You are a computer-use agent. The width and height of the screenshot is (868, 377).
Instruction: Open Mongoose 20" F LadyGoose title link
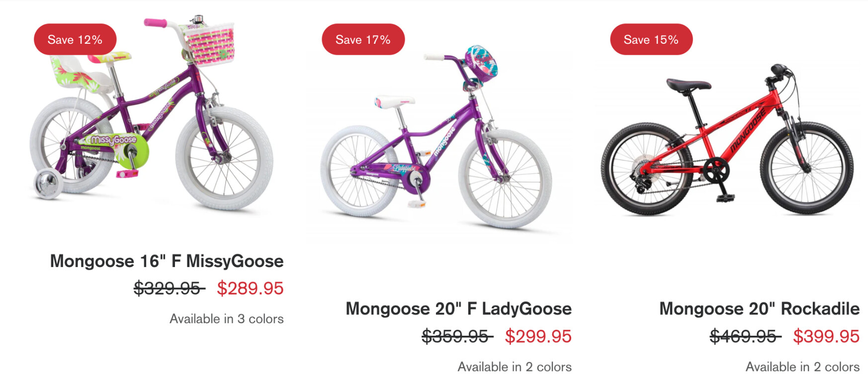[458, 309]
